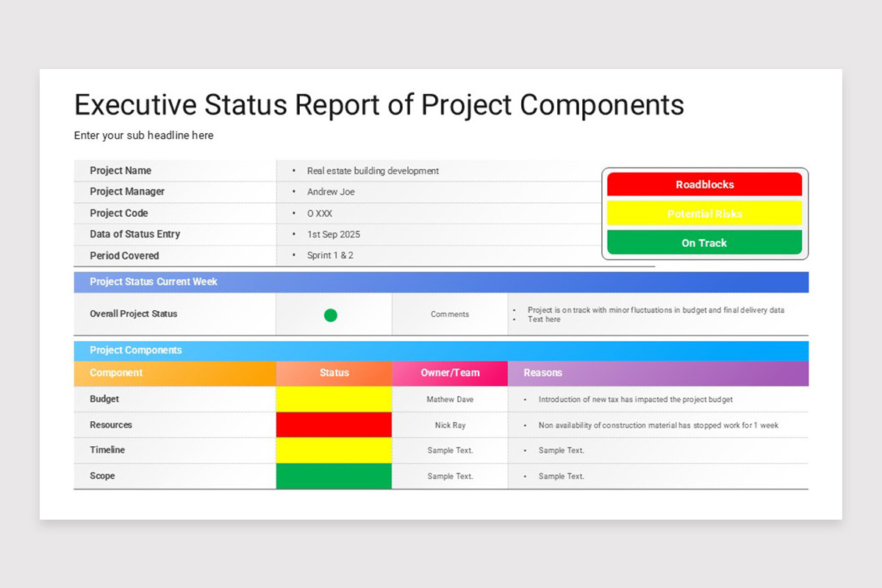This screenshot has height=588, width=882.
Task: Click the green status cell for Scope
Action: coord(334,476)
